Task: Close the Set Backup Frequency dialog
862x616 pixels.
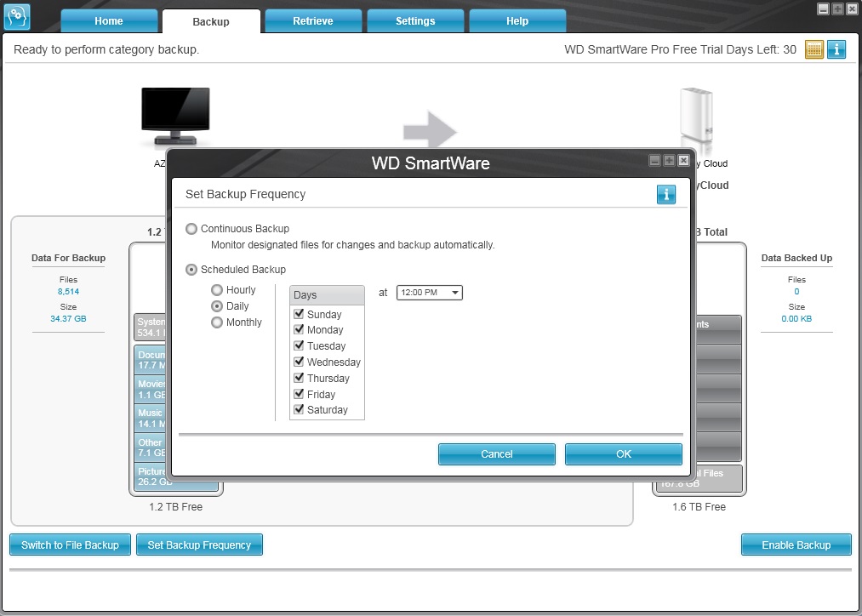Action: tap(683, 161)
